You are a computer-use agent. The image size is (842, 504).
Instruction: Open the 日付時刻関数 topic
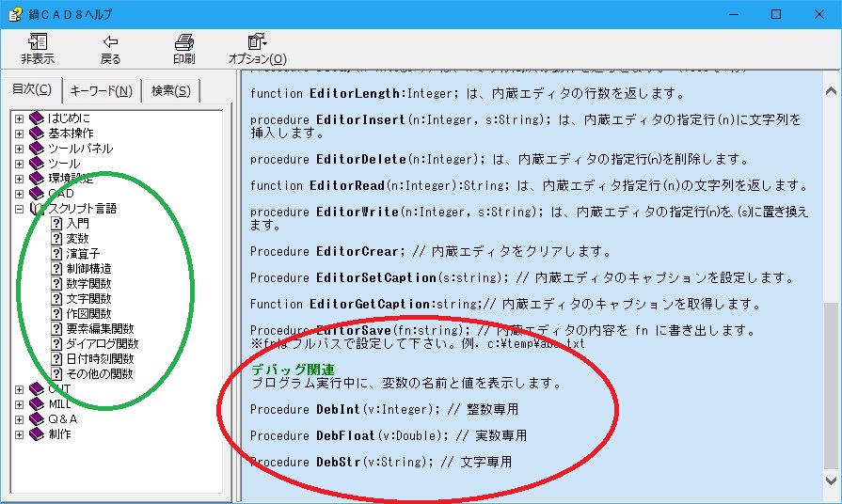tap(101, 358)
